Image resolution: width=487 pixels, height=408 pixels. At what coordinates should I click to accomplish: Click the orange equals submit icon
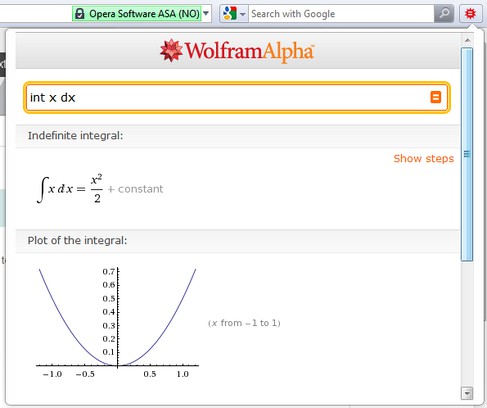[x=435, y=97]
